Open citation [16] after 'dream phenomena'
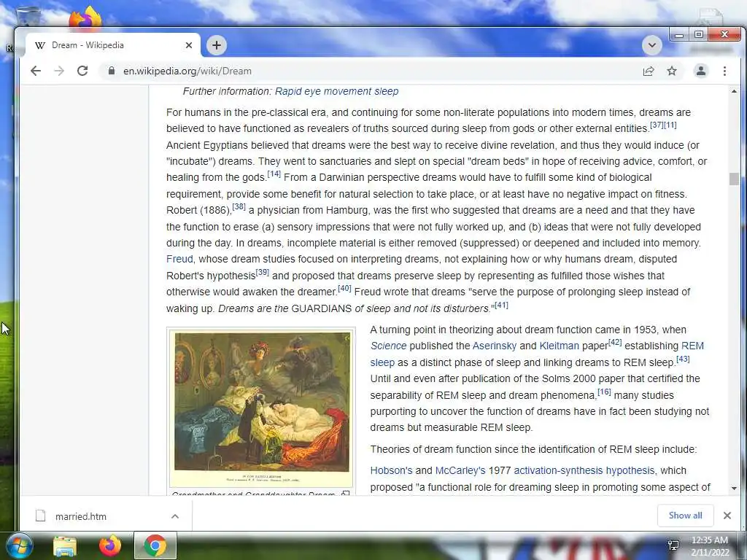Screen dimensions: 747x560 [x=604, y=392]
